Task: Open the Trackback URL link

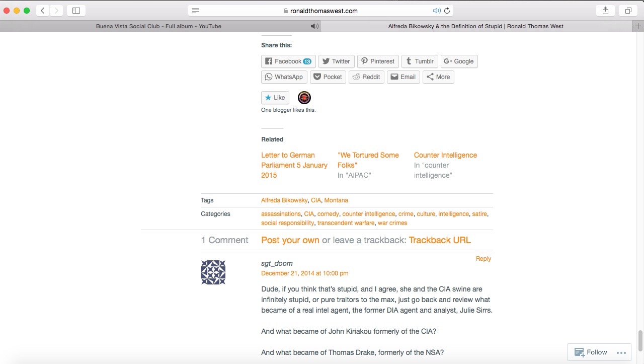Action: click(439, 240)
